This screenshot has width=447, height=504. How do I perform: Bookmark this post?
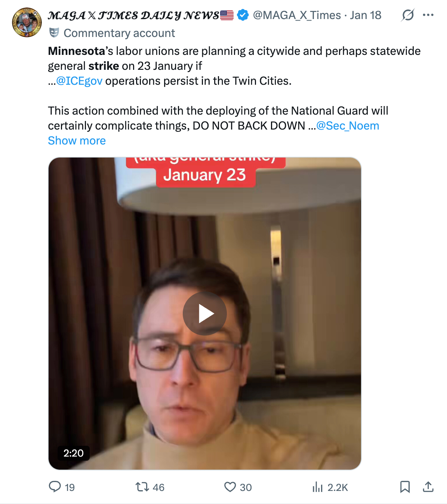pos(405,487)
